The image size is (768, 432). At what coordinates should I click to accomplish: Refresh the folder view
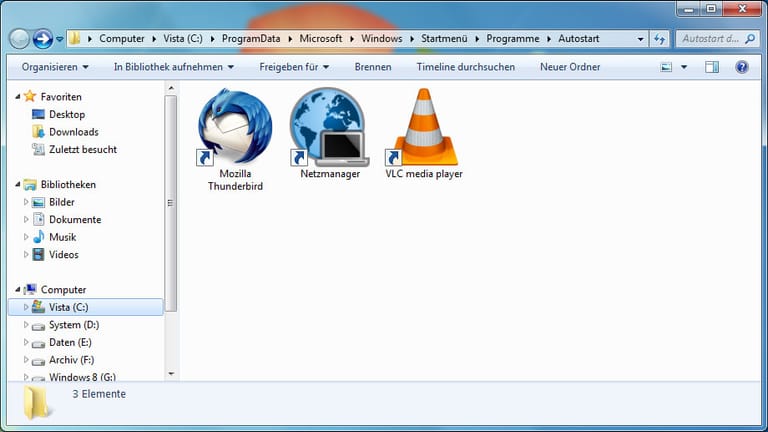point(660,39)
